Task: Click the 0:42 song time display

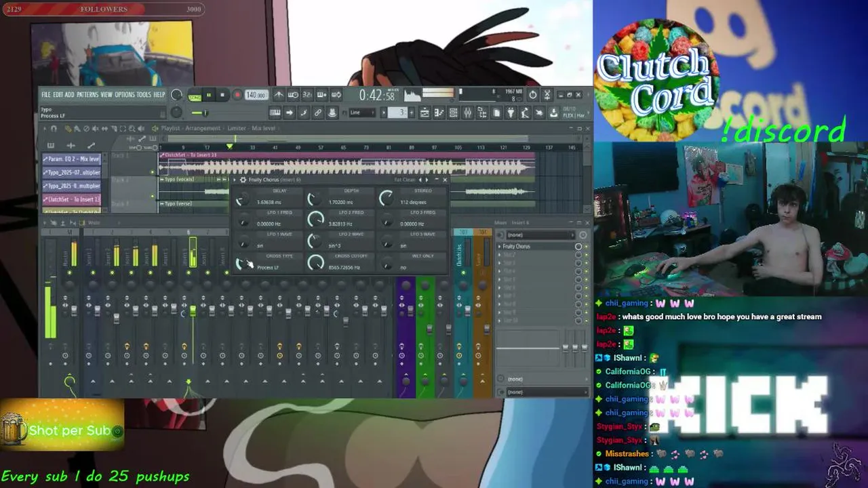Action: click(377, 96)
